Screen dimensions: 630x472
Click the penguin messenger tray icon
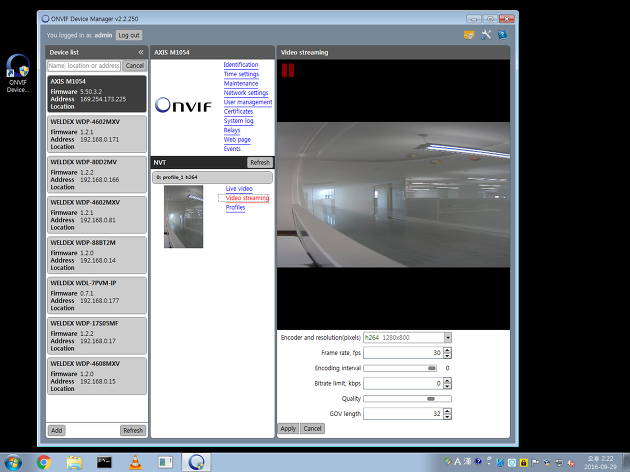tap(547, 463)
